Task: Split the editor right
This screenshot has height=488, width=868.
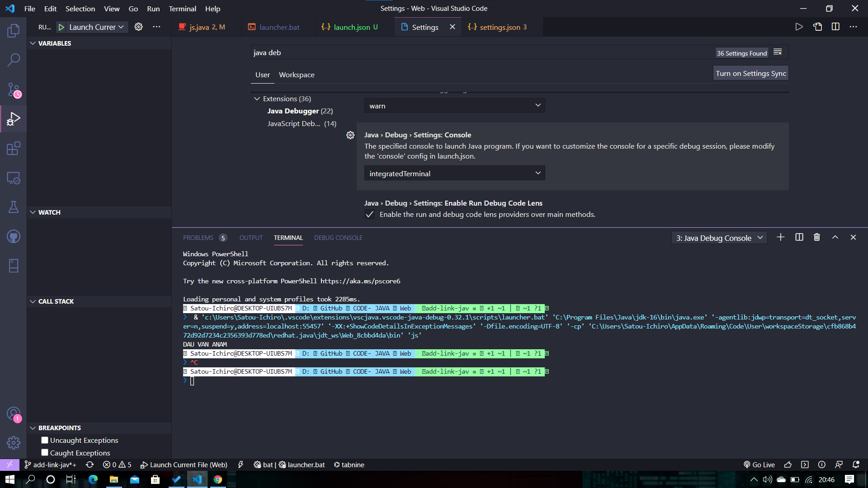Action: point(835,27)
